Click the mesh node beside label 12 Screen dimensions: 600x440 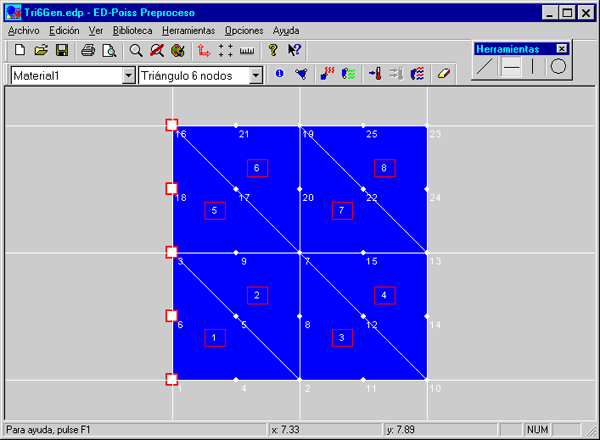pos(363,316)
